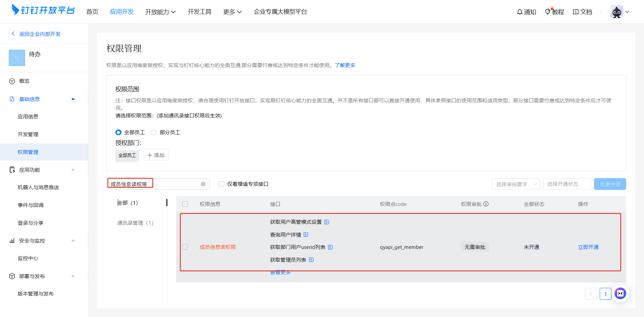Open doc icon beside 获取管理员列表
Screen dimensions: 644x317
311,260
